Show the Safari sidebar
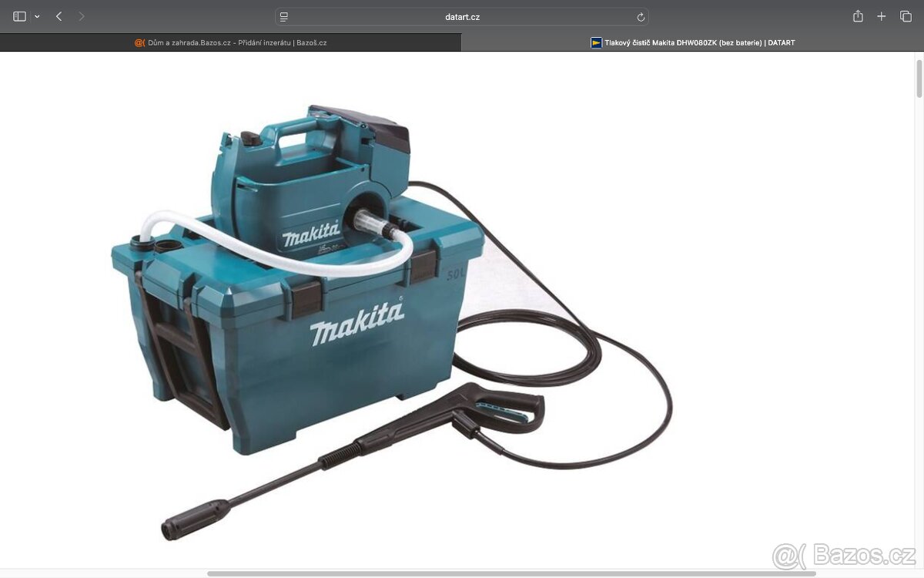Screen dimensions: 924x578 coord(19,16)
